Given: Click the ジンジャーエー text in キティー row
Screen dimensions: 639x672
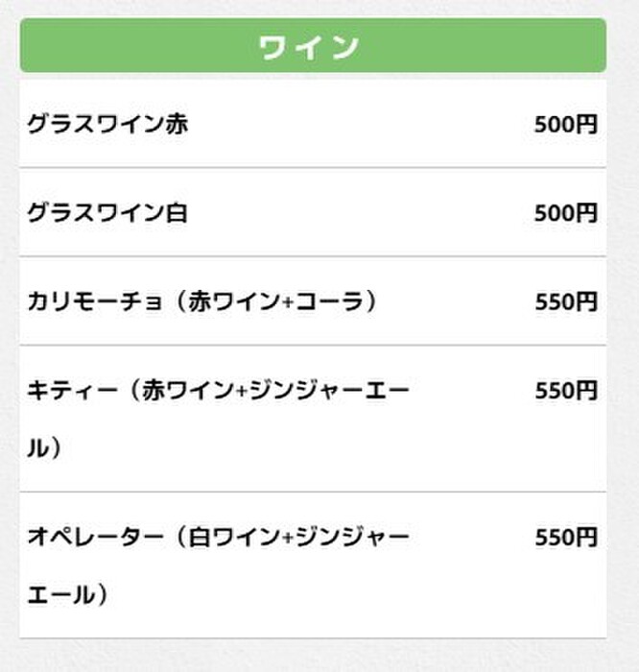Looking at the screenshot, I should click(x=330, y=391).
